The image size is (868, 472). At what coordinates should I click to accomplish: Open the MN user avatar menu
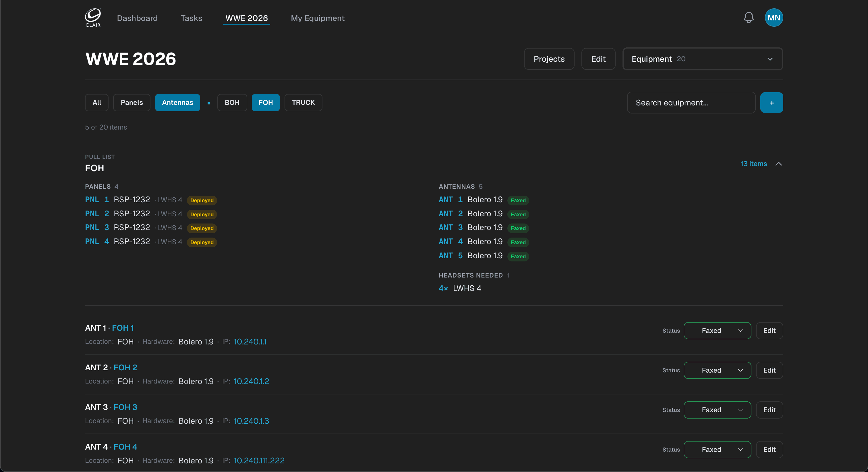point(774,18)
